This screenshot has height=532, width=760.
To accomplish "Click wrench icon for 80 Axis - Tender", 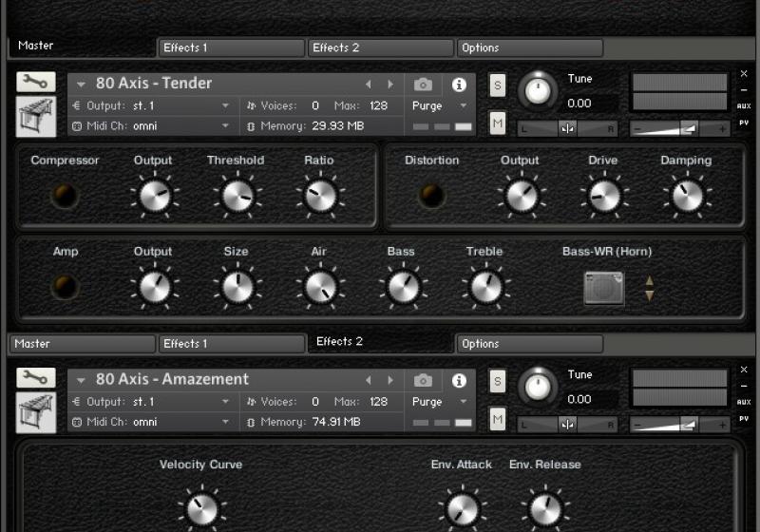I will click(35, 83).
